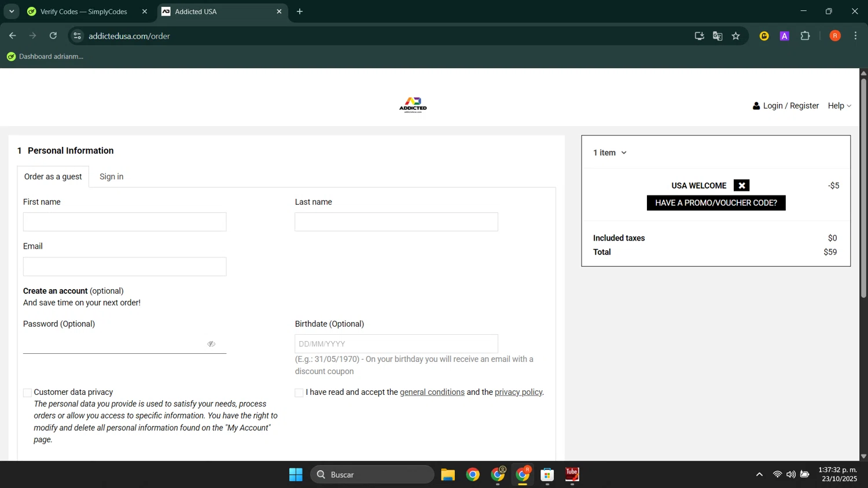Click the user icon beside Login / Register
The height and width of the screenshot is (488, 868).
point(756,106)
